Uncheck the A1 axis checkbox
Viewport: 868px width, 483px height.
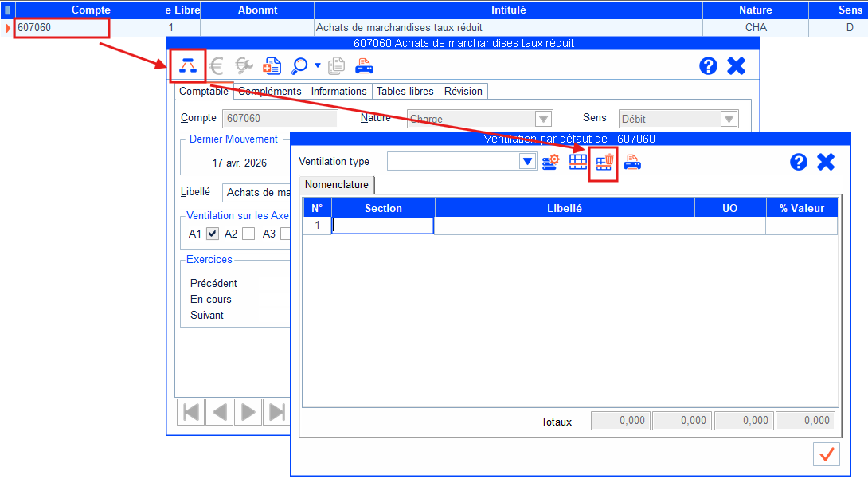[x=213, y=234]
